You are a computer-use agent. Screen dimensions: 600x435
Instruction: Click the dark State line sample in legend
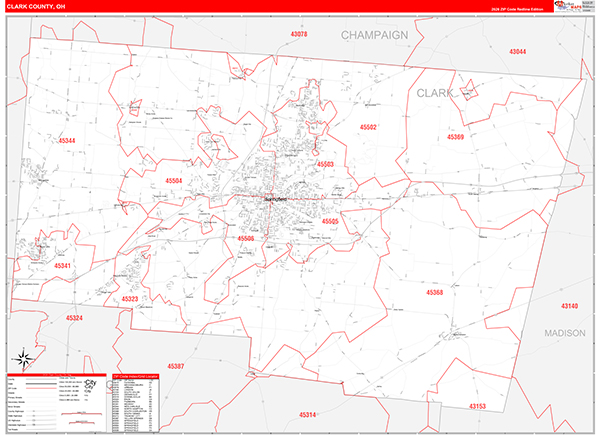coord(41,384)
